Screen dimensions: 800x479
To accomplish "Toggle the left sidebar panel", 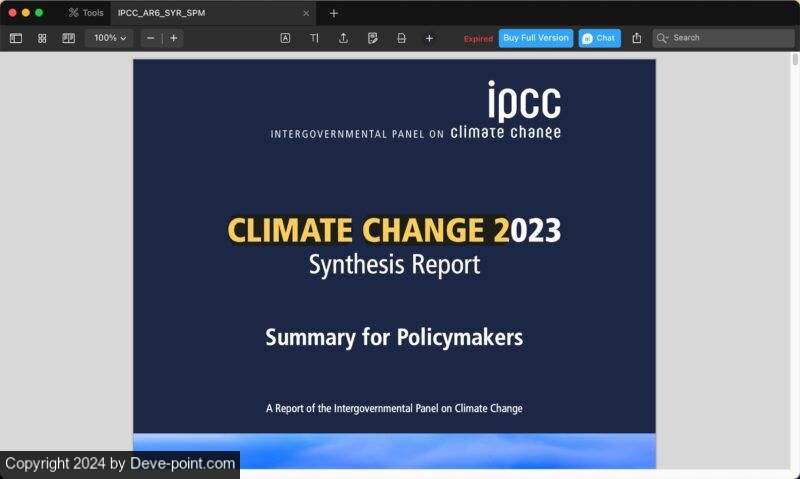I will (x=16, y=38).
